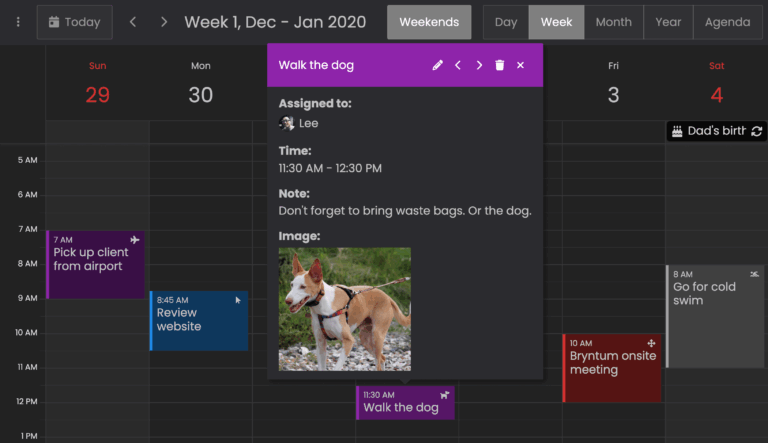Select Monday 30 day header
Image resolution: width=768 pixels, height=443 pixels.
(201, 84)
